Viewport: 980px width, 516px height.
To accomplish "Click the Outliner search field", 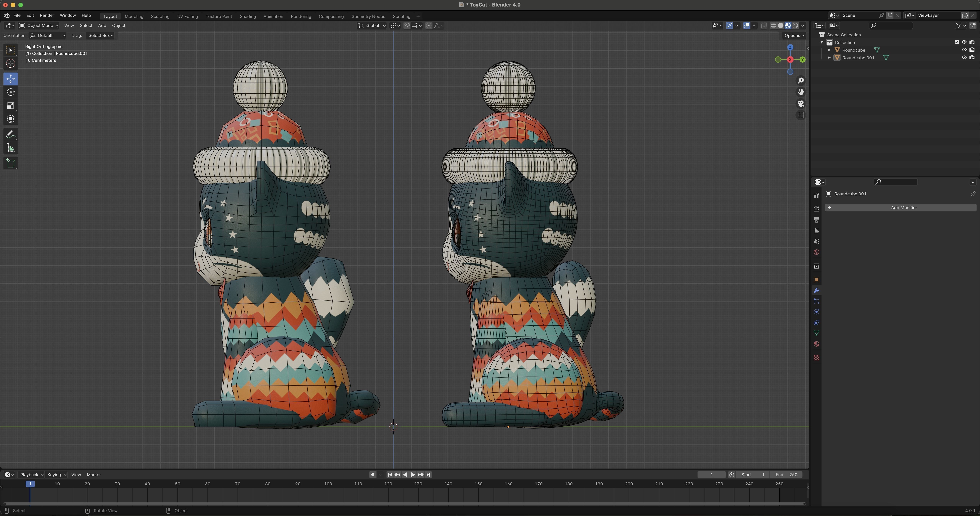I will pyautogui.click(x=891, y=25).
